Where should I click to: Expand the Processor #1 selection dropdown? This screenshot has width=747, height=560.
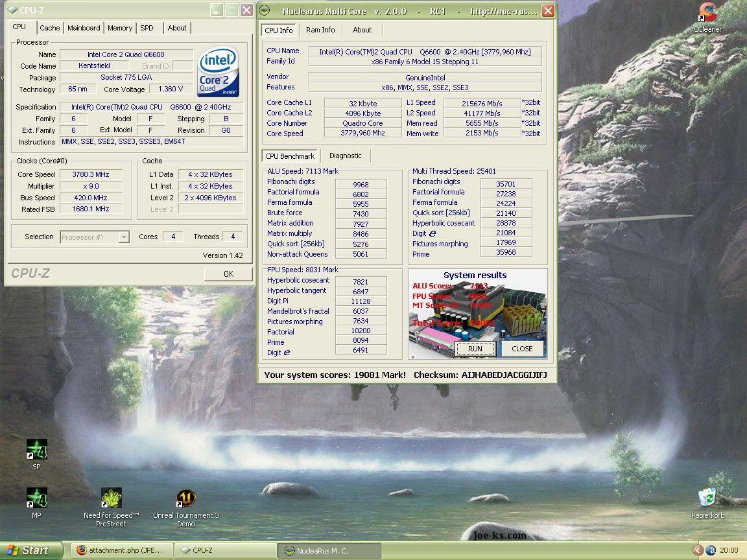pyautogui.click(x=124, y=237)
